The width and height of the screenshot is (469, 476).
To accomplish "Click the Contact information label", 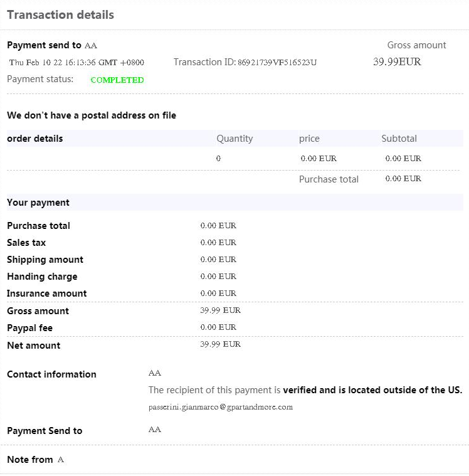I will coord(51,374).
